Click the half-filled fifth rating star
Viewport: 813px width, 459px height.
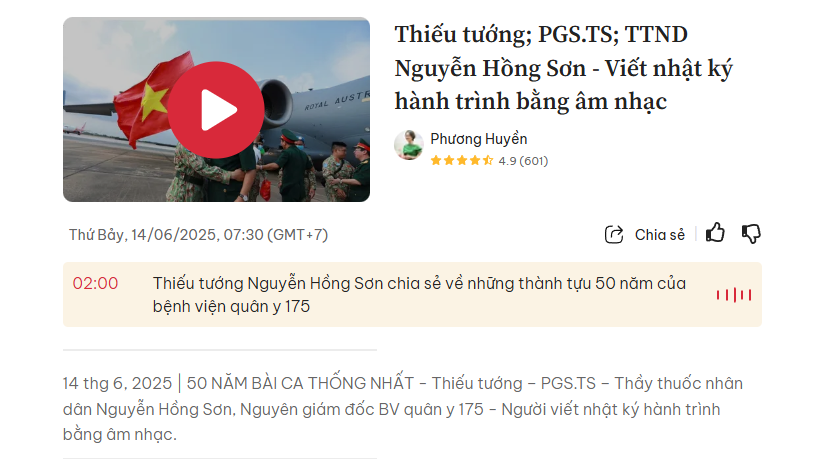coord(487,161)
